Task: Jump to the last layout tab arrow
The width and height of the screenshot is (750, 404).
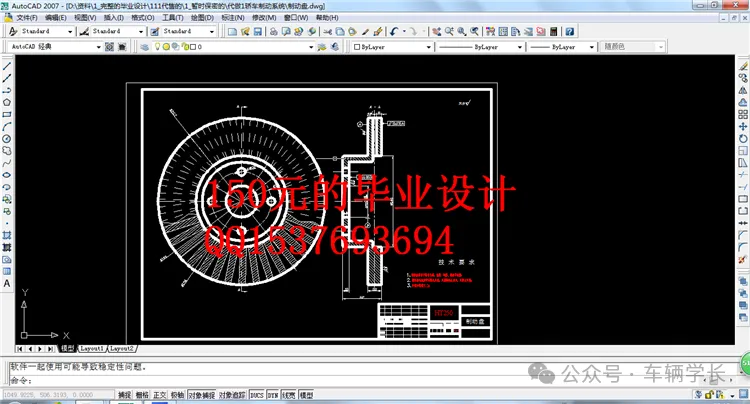Action: click(x=50, y=349)
